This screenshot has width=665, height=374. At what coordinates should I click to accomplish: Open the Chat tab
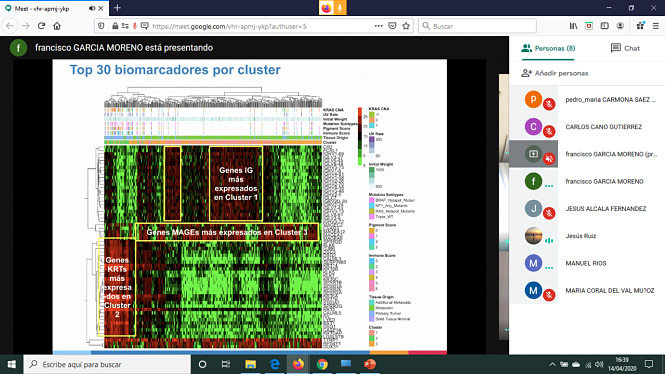(x=625, y=48)
